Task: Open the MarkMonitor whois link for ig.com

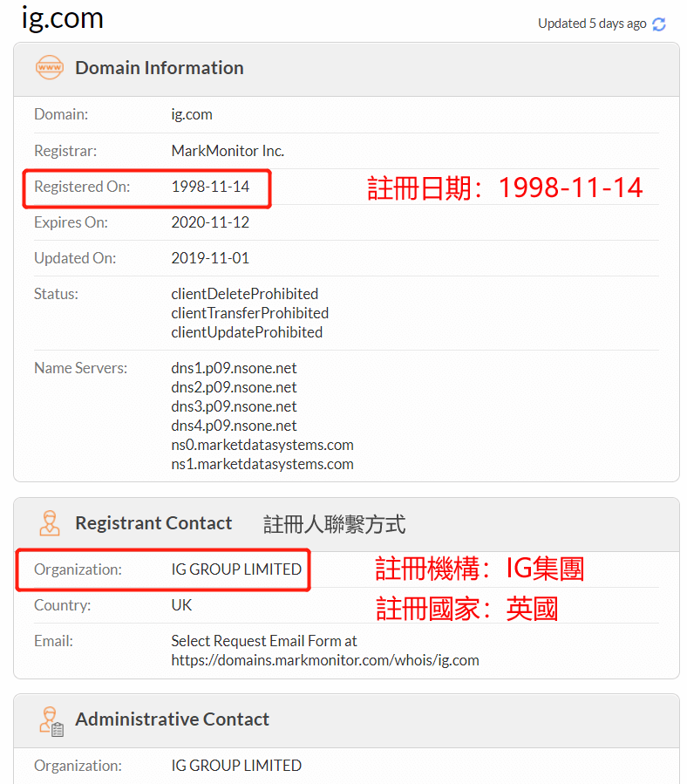Action: [x=325, y=660]
